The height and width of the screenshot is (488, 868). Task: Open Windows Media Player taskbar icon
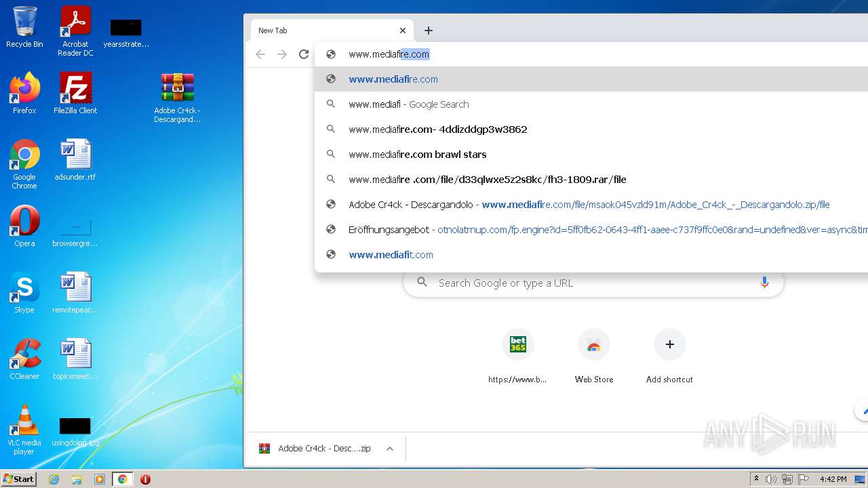pos(100,479)
